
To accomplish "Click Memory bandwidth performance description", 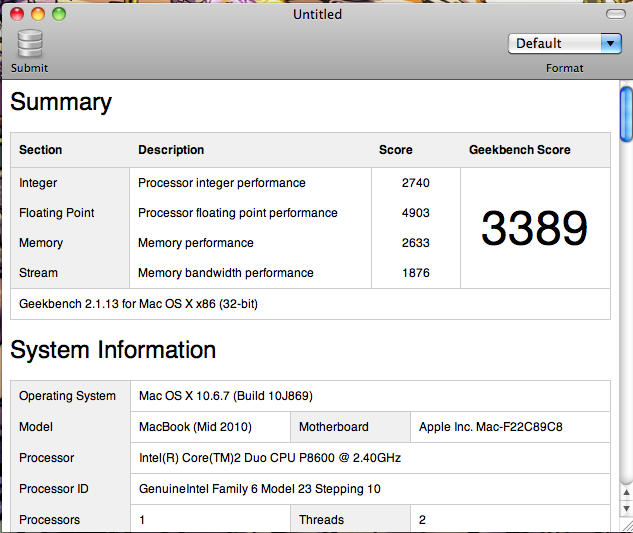I will tap(226, 273).
